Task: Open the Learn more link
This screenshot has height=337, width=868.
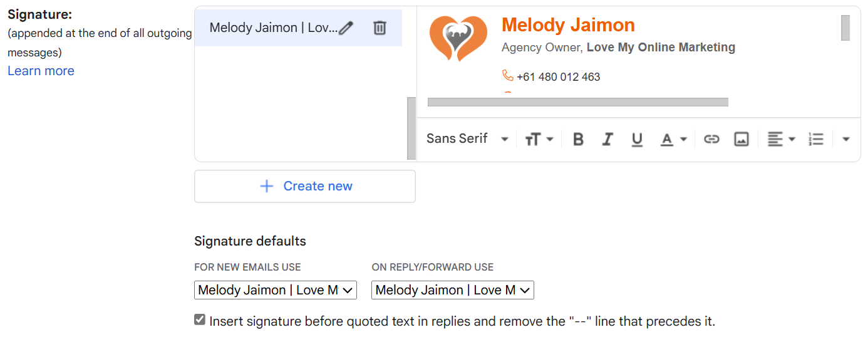Action: 41,71
